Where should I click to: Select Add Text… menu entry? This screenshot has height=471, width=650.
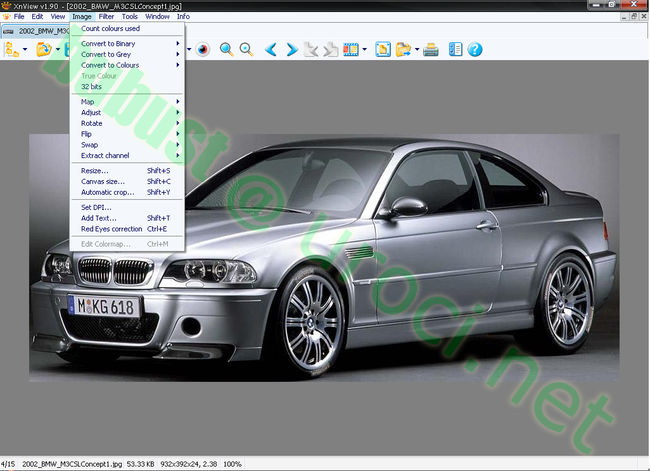pyautogui.click(x=127, y=218)
